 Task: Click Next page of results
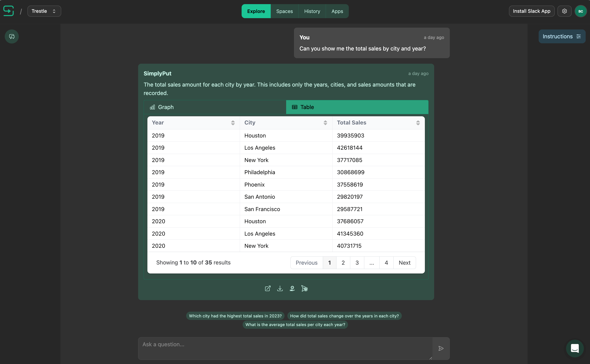[405, 262]
